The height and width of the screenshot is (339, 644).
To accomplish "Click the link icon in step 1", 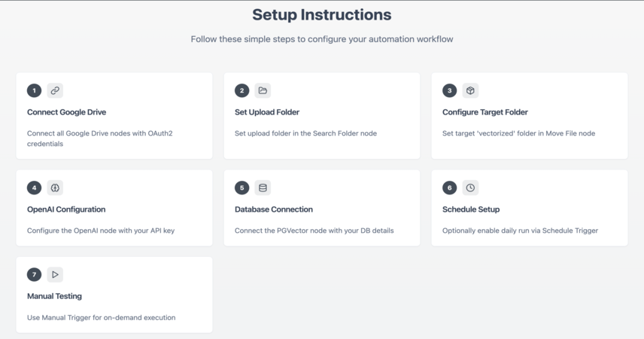I will (55, 90).
